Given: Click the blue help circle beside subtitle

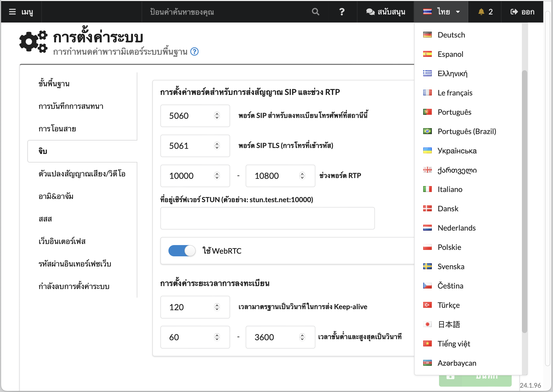Looking at the screenshot, I should (x=194, y=51).
